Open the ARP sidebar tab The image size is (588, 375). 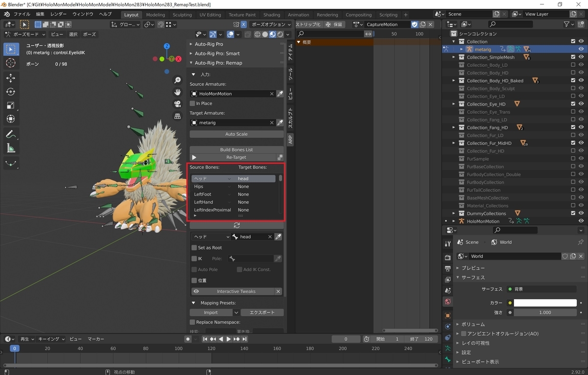290,140
